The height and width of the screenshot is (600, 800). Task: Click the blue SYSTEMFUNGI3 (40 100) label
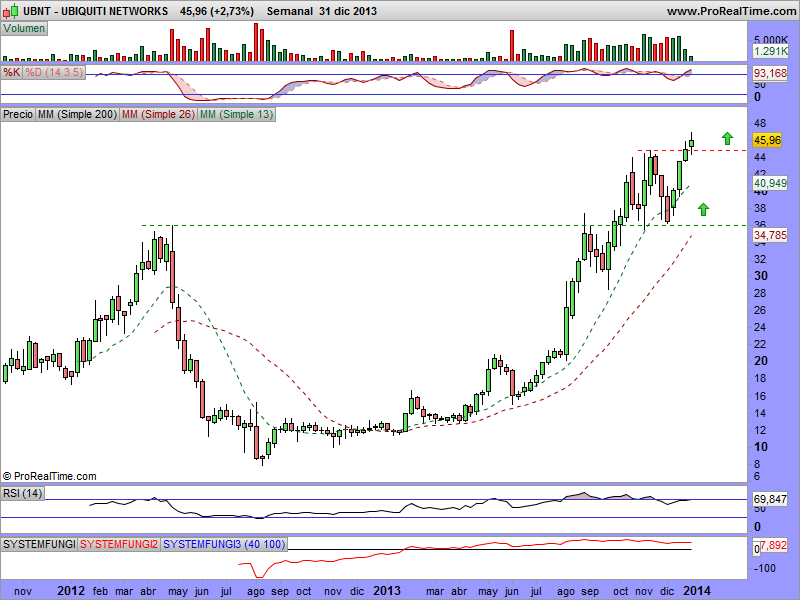[224, 544]
